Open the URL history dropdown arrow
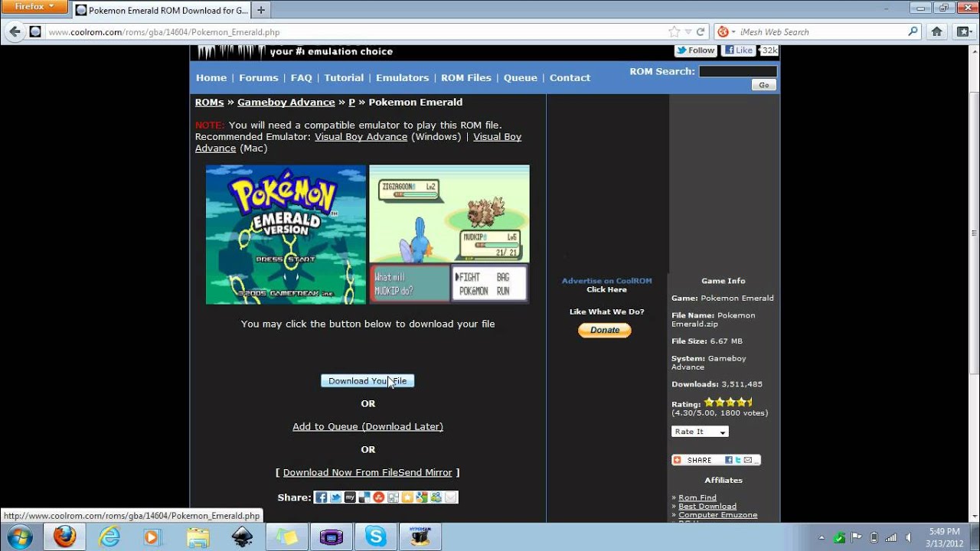Viewport: 980px width, 551px height. click(x=688, y=32)
